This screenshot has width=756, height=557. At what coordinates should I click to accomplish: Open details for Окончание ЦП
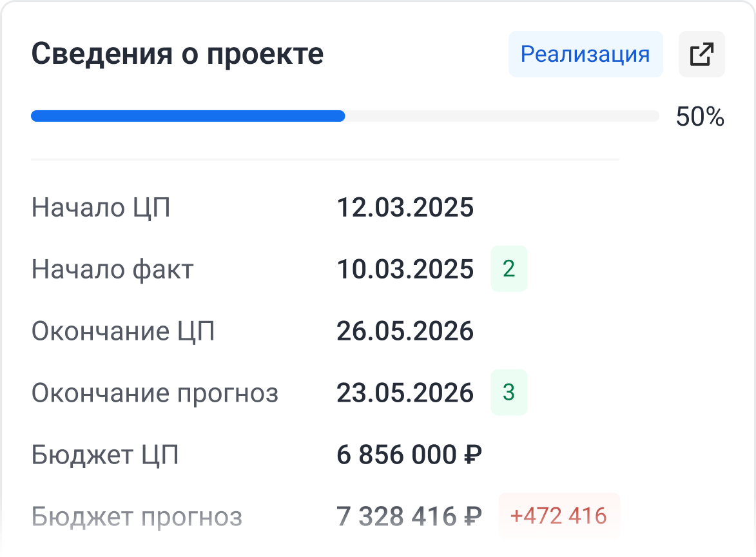(124, 331)
